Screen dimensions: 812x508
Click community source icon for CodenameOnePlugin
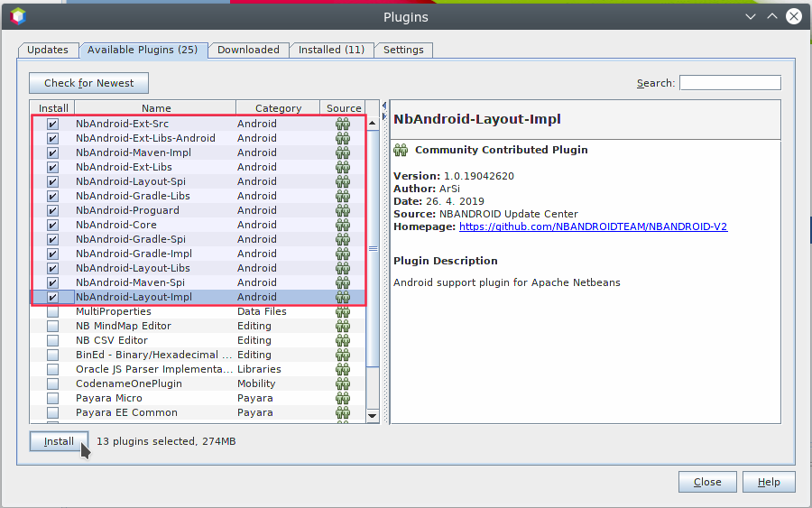tap(342, 383)
